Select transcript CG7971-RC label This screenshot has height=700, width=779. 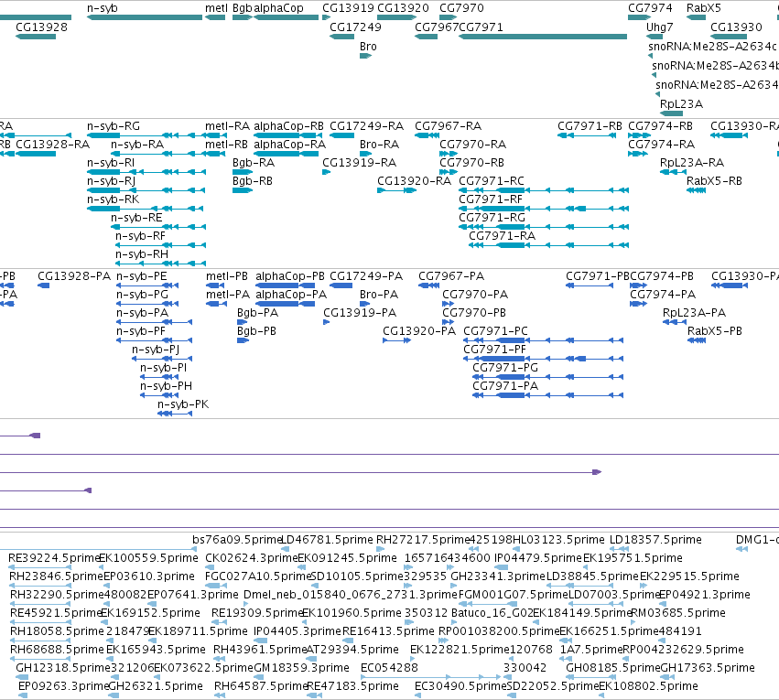tap(492, 181)
